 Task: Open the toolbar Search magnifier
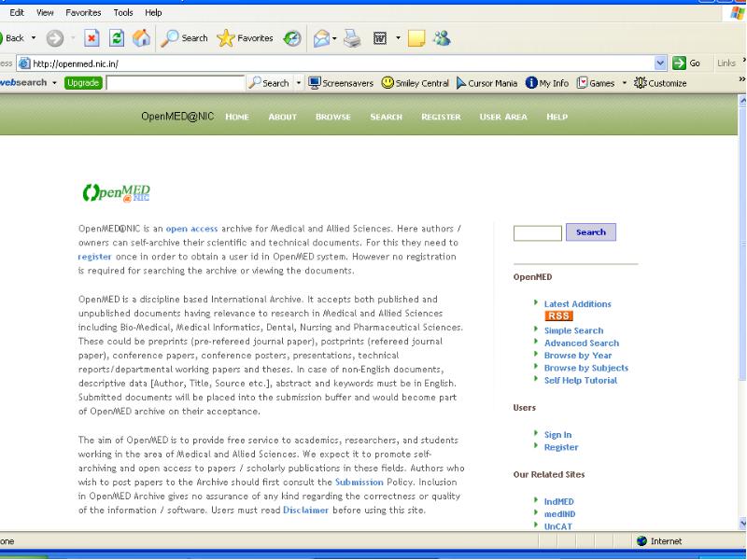(x=184, y=38)
